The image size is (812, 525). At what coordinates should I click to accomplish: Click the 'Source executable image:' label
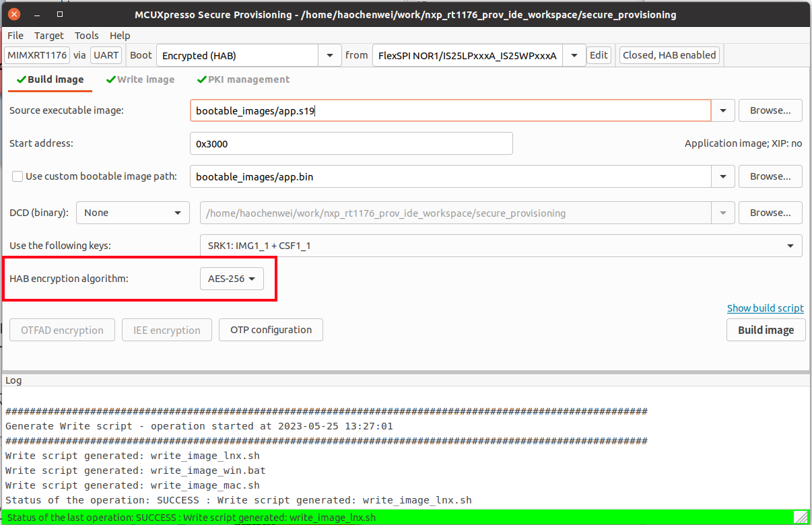click(x=67, y=110)
